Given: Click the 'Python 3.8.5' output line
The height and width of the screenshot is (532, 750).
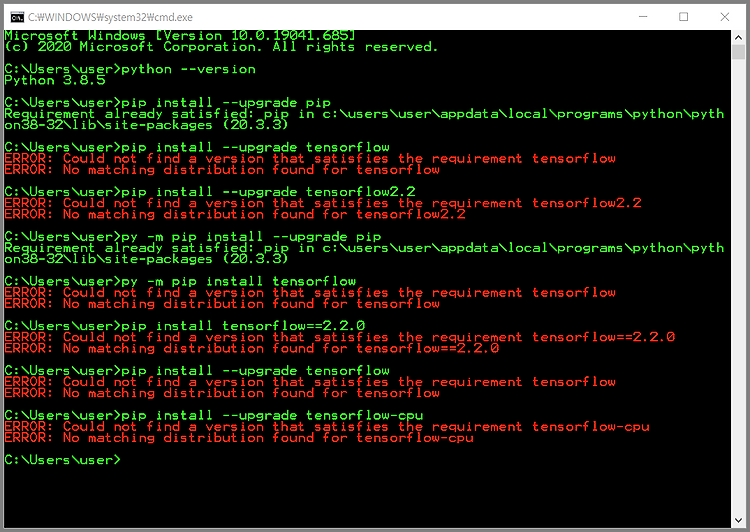Looking at the screenshot, I should point(55,80).
